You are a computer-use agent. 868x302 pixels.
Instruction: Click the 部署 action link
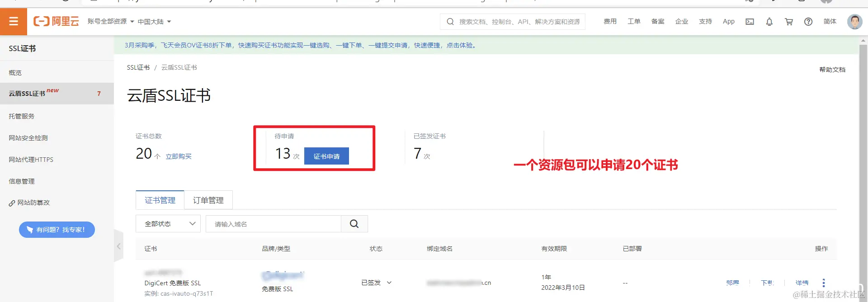[x=732, y=283]
